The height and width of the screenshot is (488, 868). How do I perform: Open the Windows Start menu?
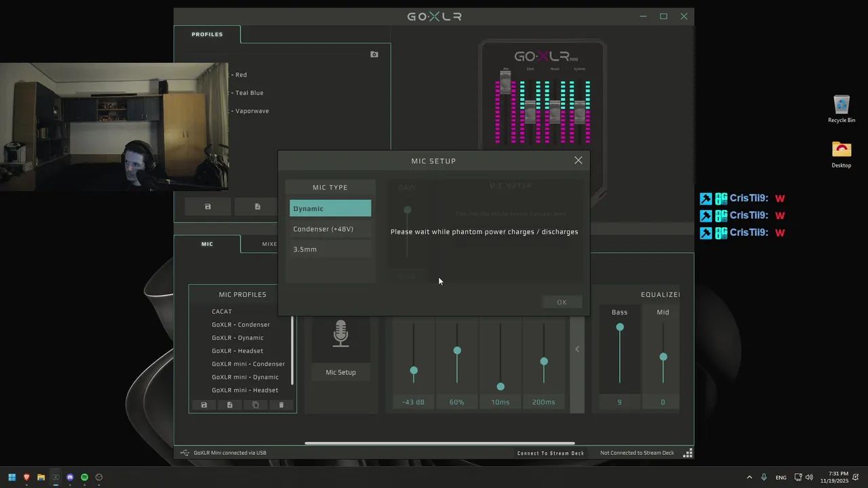(x=12, y=477)
